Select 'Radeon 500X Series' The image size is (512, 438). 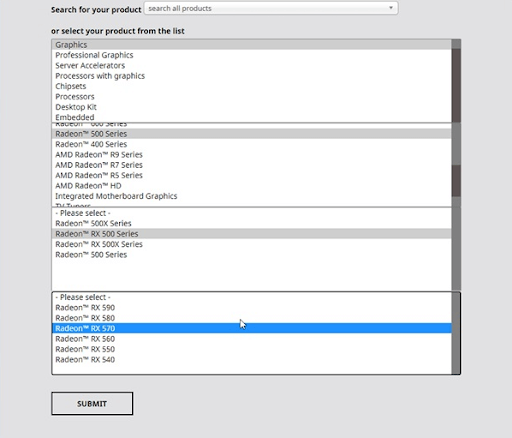point(252,223)
